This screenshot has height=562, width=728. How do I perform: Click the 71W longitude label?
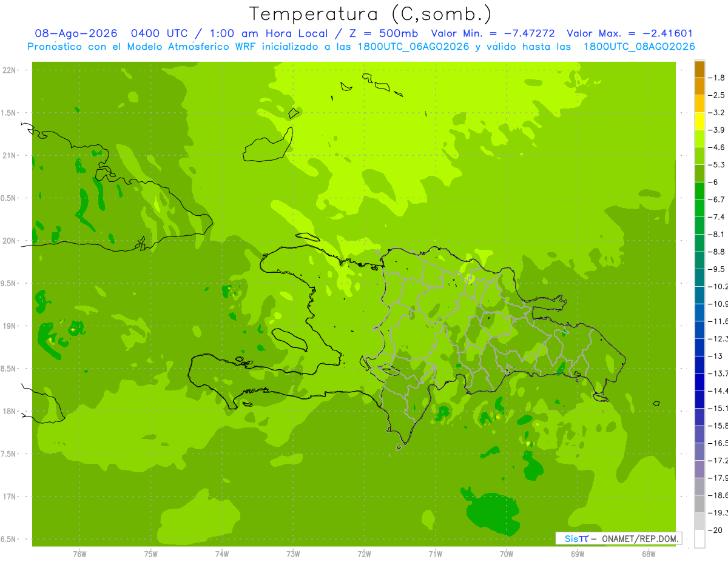(435, 554)
